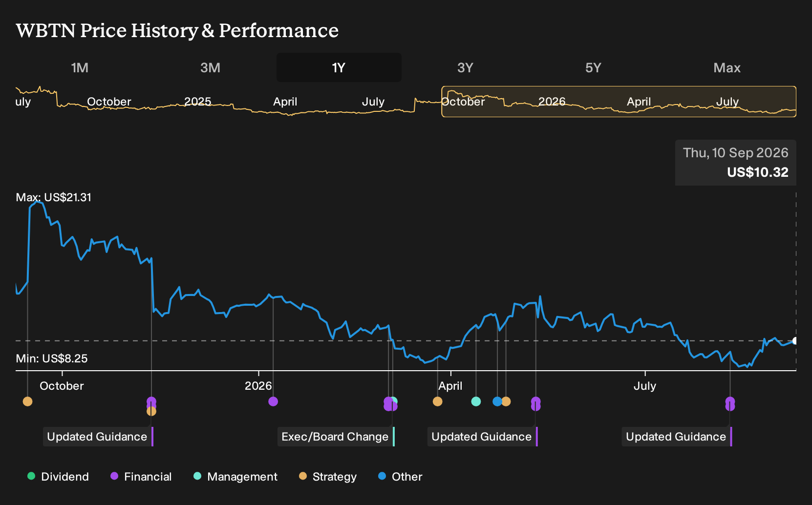Toggle the Financial legend item
The width and height of the screenshot is (812, 505).
pyautogui.click(x=141, y=477)
